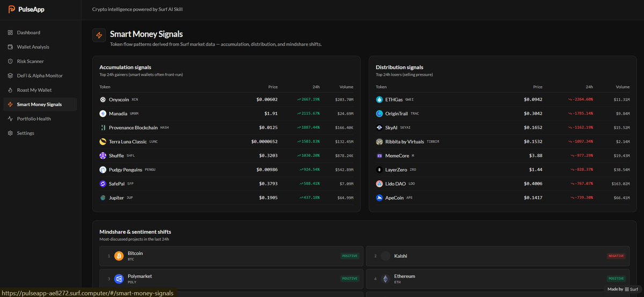Image resolution: width=644 pixels, height=297 pixels.
Task: Click the OriginTrail token icon
Action: coord(379,113)
